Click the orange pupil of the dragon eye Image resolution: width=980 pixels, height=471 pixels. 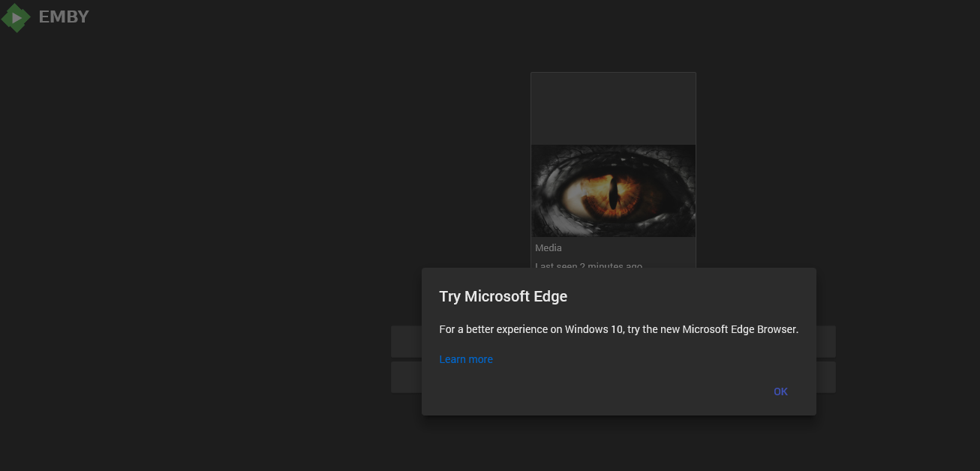[614, 193]
